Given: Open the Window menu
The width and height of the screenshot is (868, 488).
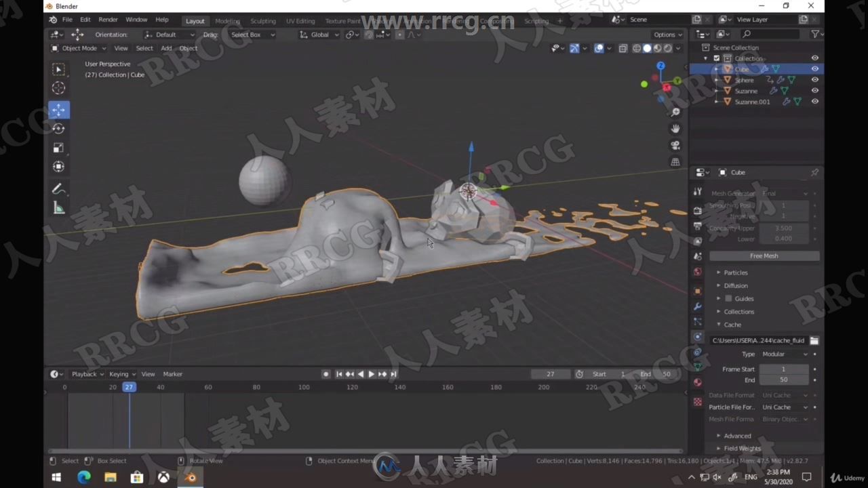Looking at the screenshot, I should pyautogui.click(x=136, y=20).
